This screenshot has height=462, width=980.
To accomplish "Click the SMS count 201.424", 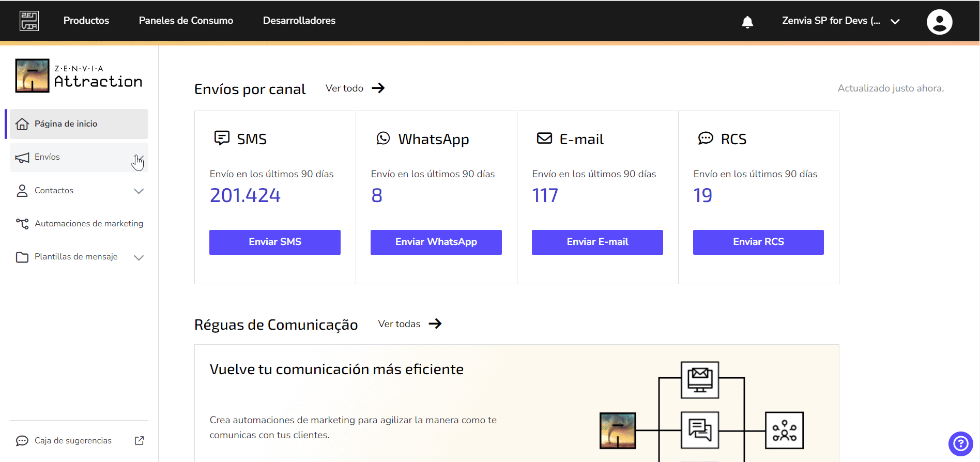I will (x=245, y=195).
